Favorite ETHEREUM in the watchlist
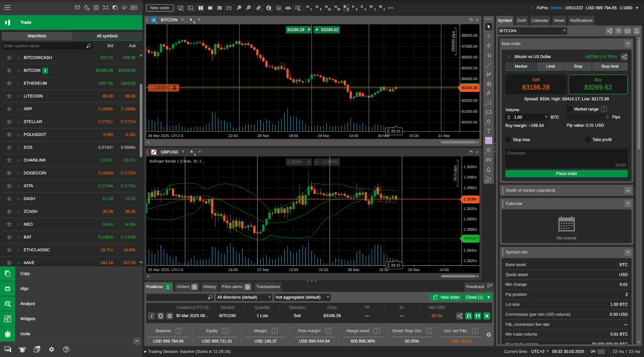 (x=9, y=83)
